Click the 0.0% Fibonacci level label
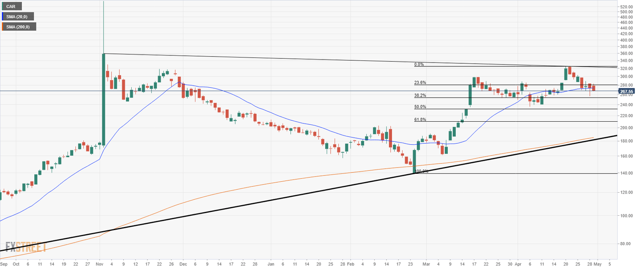The image size is (644, 269). pyautogui.click(x=419, y=65)
